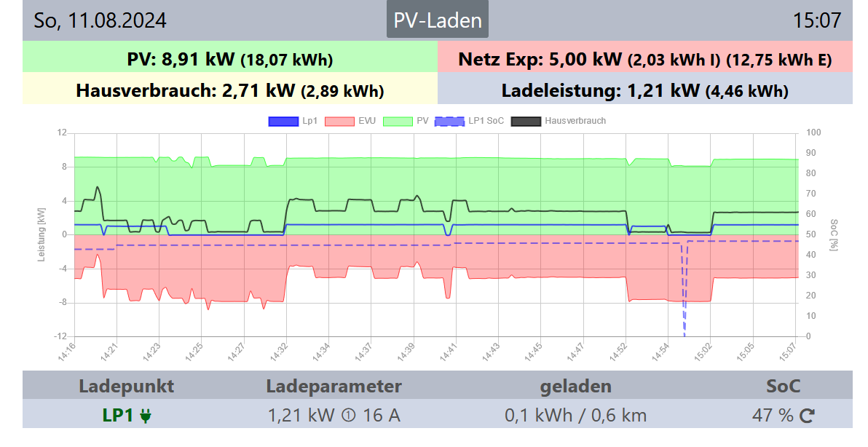Click the 14:32 time axis label
The height and width of the screenshot is (447, 868).
pyautogui.click(x=278, y=352)
